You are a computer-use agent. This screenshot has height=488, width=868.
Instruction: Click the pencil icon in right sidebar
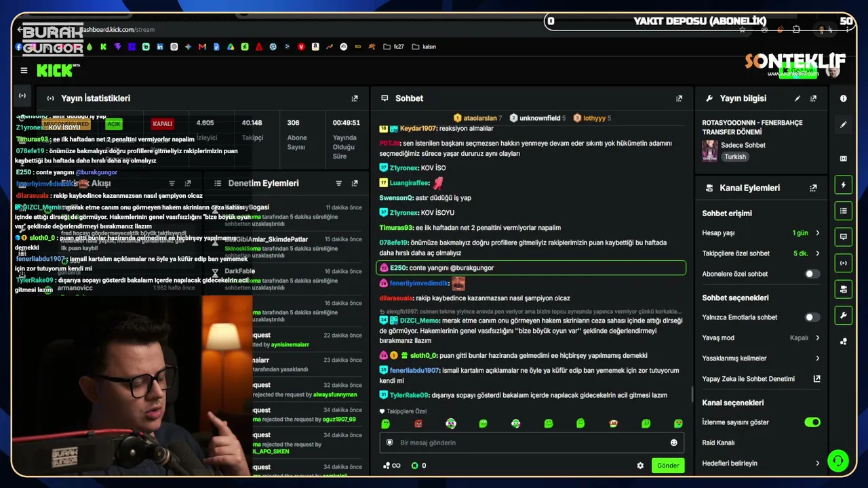844,125
